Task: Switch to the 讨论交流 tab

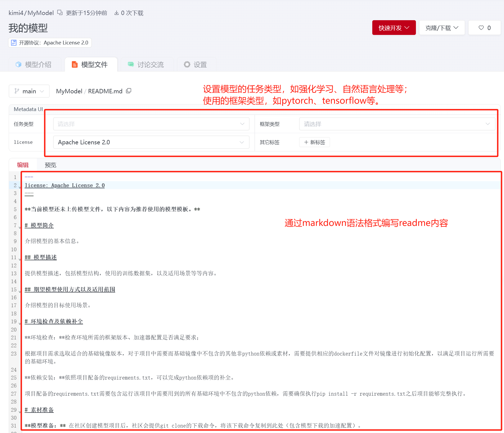Action: pyautogui.click(x=146, y=65)
